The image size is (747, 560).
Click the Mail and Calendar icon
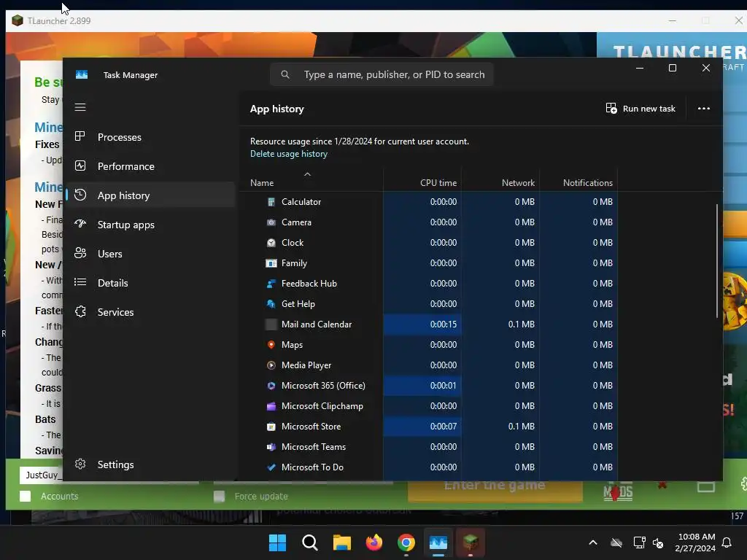(271, 324)
